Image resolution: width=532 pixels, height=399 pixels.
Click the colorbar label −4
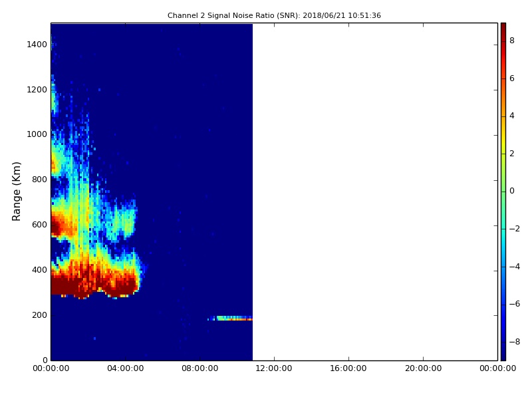click(x=514, y=267)
